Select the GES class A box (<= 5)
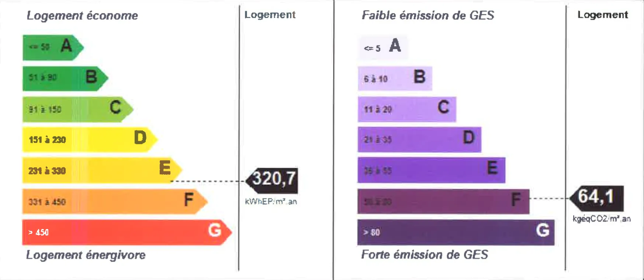The image size is (644, 280). pos(382,47)
